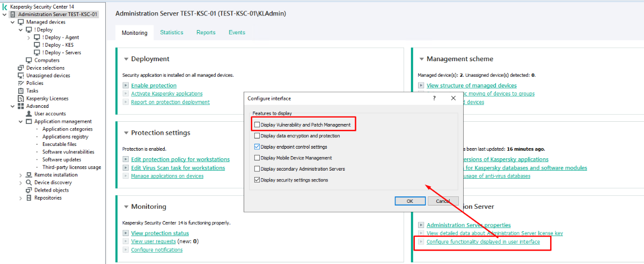Select the Administration Server TEST-KSC-01 server icon
Screen dimensions: 644x264
13,14
